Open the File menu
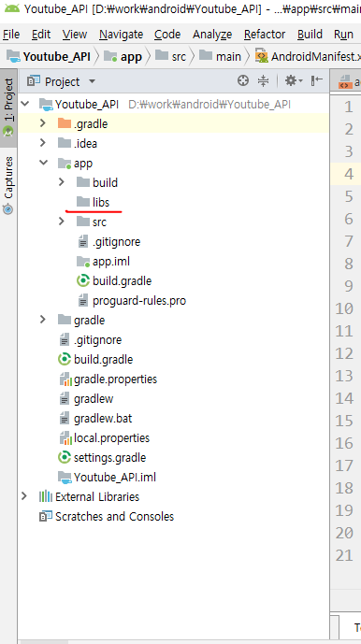 coord(11,34)
